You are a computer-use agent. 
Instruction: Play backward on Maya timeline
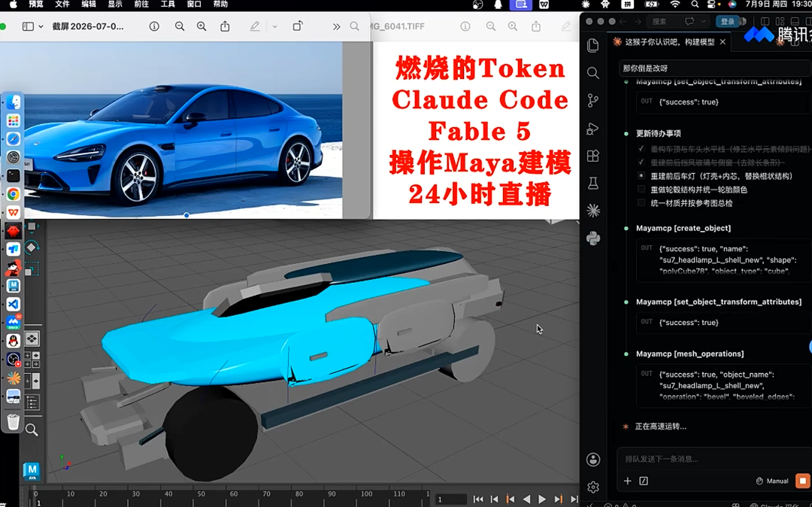526,499
